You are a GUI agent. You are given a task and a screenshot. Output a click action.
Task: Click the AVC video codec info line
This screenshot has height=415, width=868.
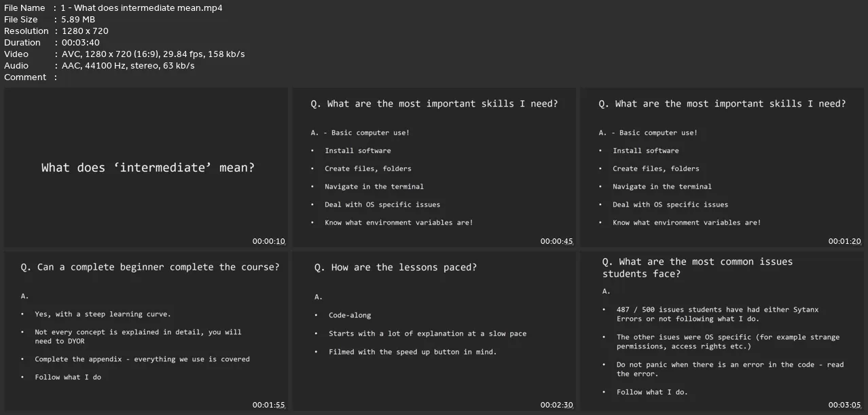pyautogui.click(x=153, y=54)
